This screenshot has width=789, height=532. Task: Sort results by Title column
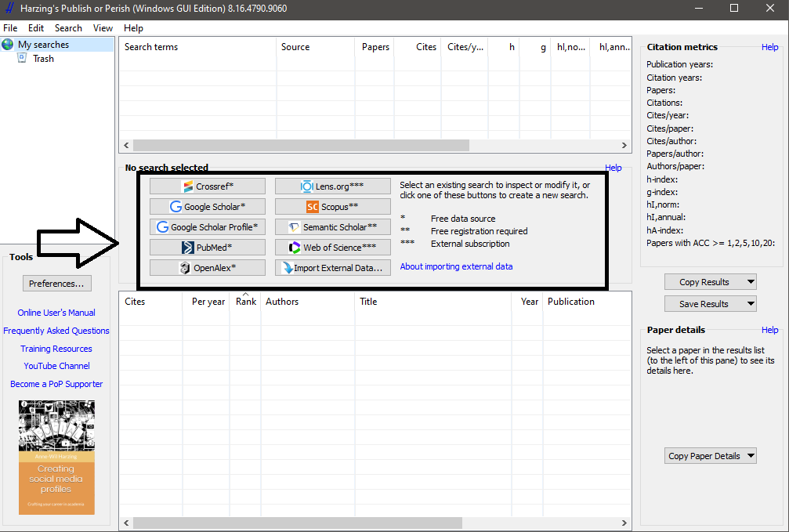click(433, 302)
